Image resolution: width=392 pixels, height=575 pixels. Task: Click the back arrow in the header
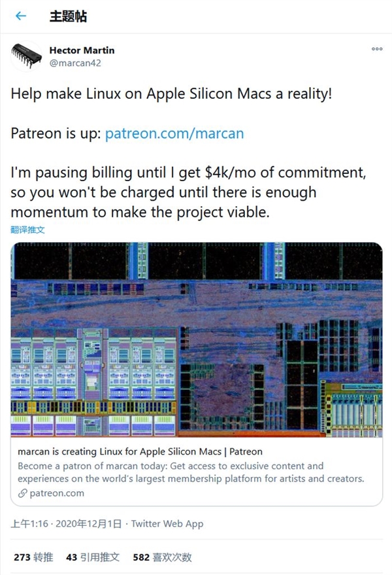pyautogui.click(x=21, y=16)
